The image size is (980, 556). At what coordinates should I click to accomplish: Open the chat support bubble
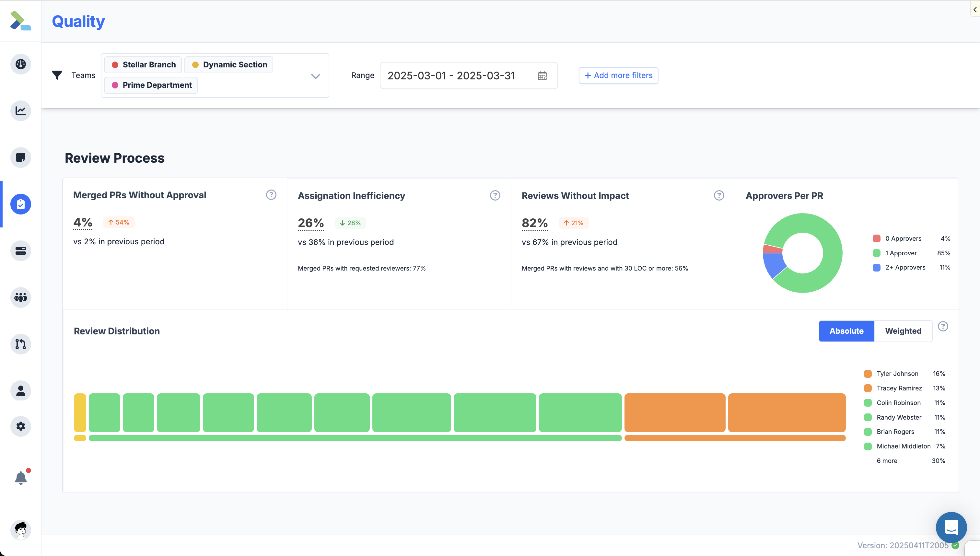point(951,527)
